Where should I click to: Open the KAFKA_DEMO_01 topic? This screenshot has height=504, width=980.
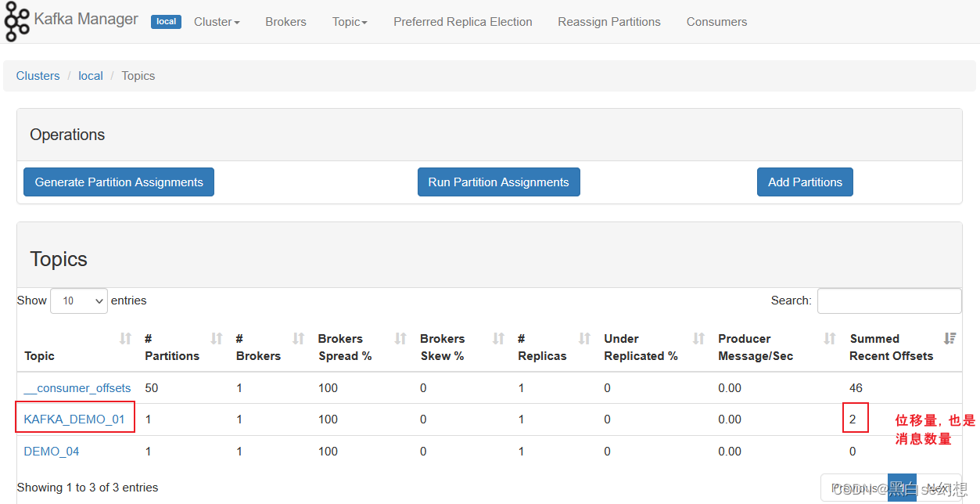74,419
